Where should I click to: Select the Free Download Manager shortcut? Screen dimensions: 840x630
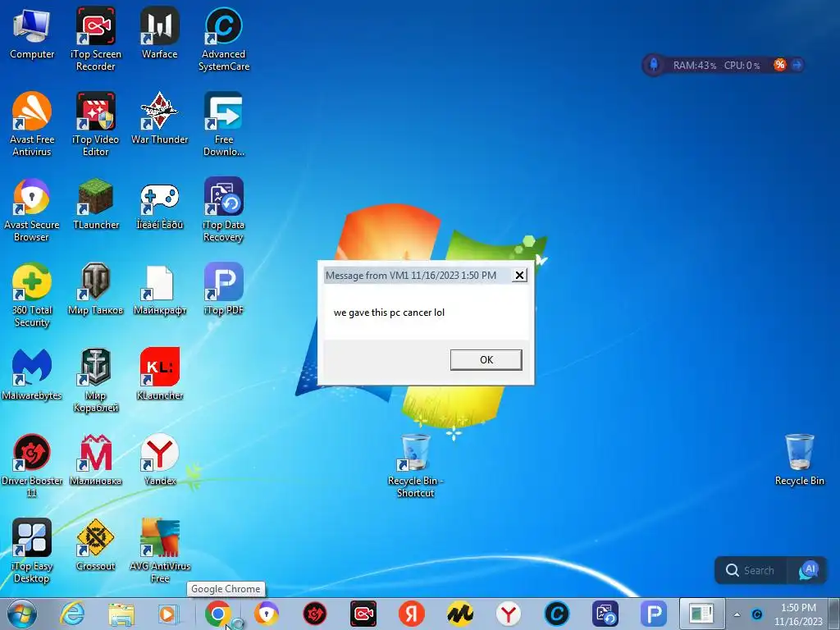point(224,125)
